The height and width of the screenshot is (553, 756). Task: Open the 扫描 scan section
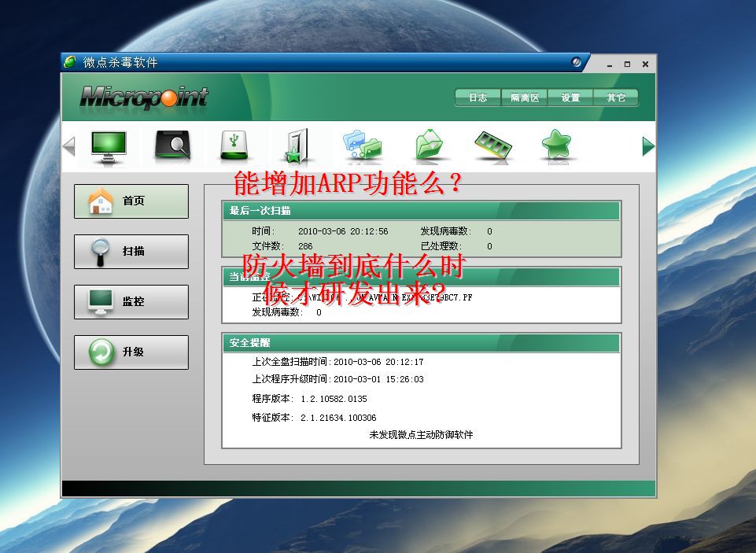click(x=131, y=252)
